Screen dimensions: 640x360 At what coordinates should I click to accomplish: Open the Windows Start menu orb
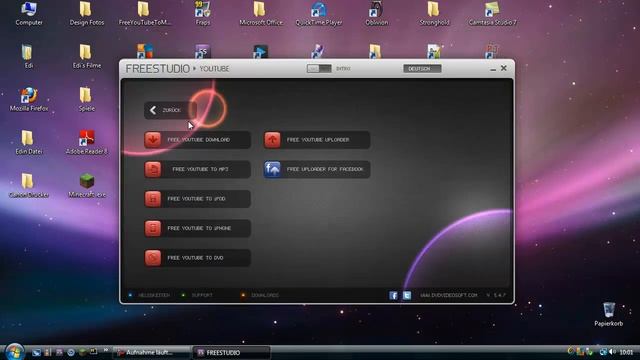(x=15, y=352)
